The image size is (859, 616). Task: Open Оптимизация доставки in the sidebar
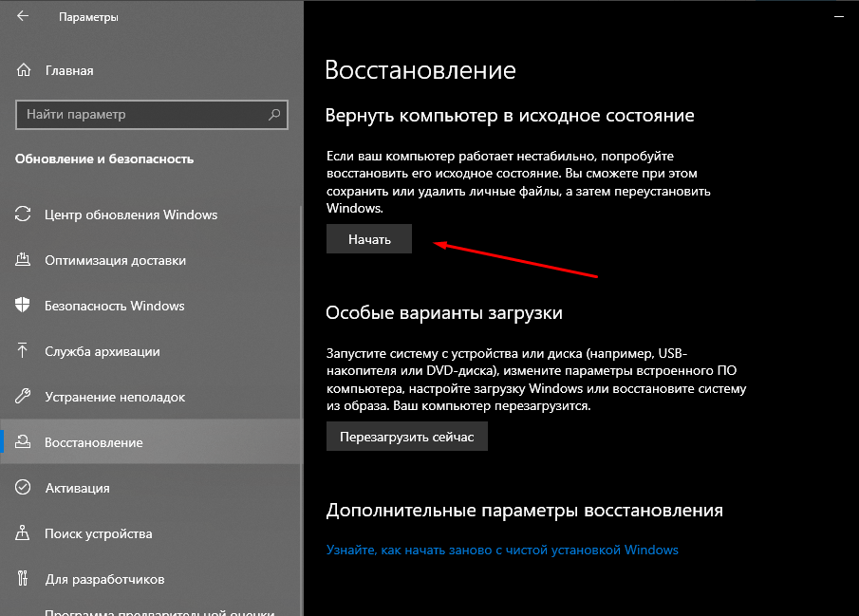tap(115, 260)
